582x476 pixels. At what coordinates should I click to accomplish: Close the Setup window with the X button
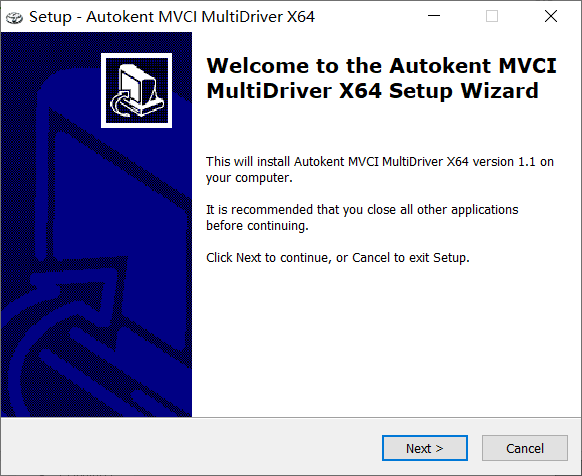point(550,16)
